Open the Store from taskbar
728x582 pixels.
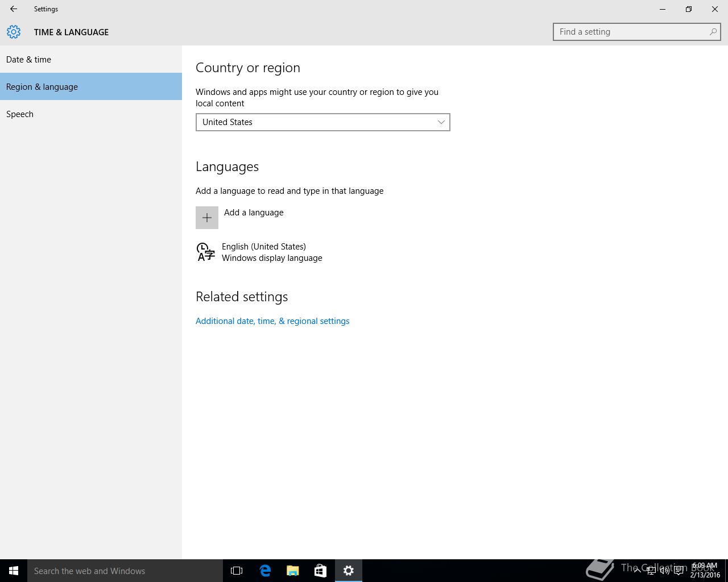320,571
